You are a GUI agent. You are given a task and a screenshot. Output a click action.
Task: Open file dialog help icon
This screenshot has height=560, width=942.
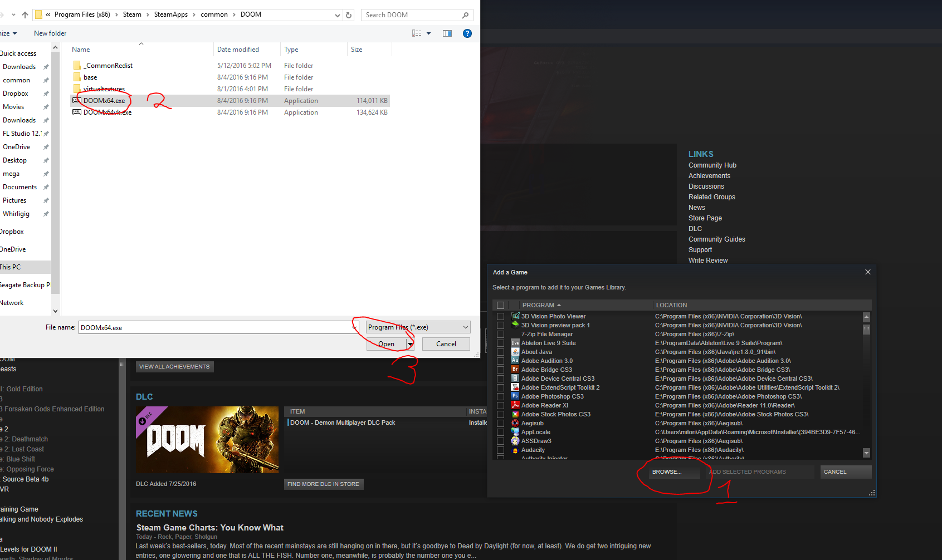coord(467,33)
